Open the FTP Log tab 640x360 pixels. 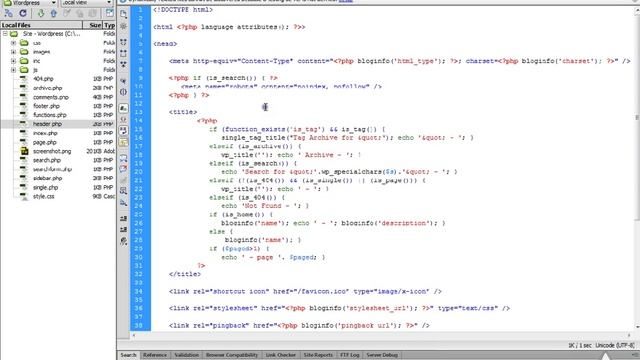click(350, 355)
